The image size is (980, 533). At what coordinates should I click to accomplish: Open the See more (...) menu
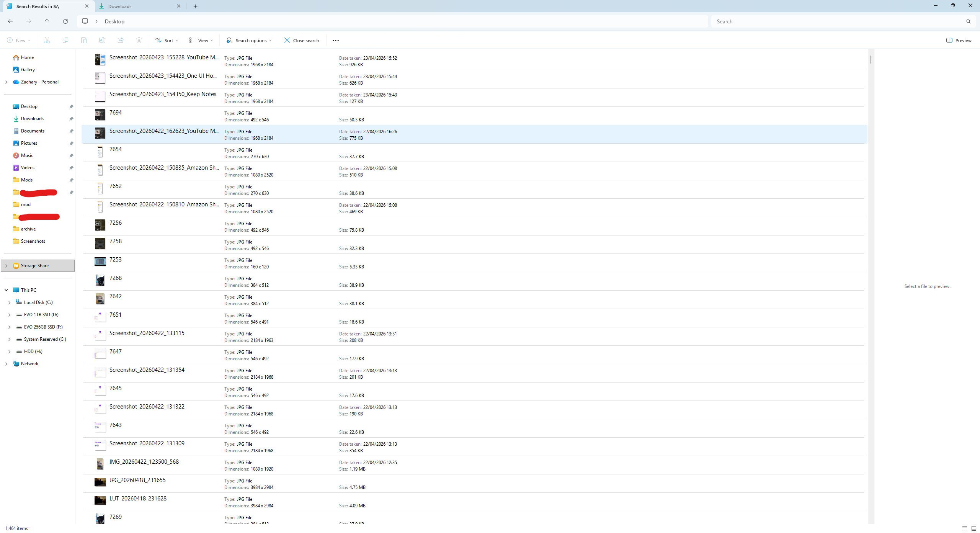click(336, 40)
